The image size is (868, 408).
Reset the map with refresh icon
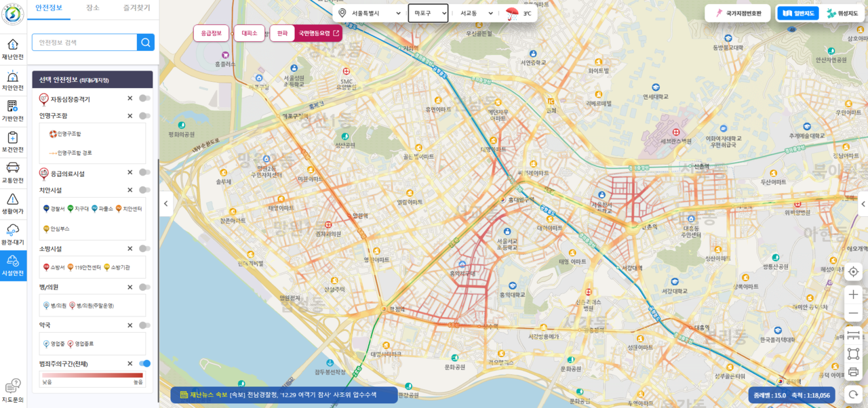pyautogui.click(x=854, y=394)
